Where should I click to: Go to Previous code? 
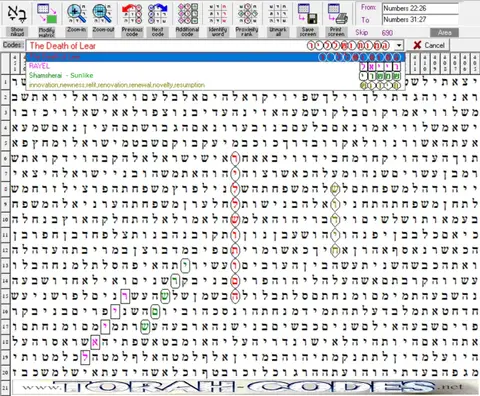point(132,14)
